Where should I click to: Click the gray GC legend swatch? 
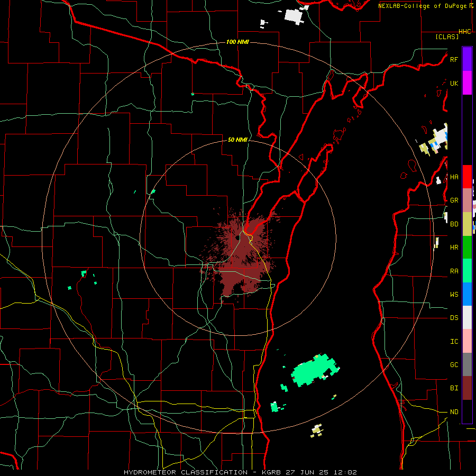point(467,364)
